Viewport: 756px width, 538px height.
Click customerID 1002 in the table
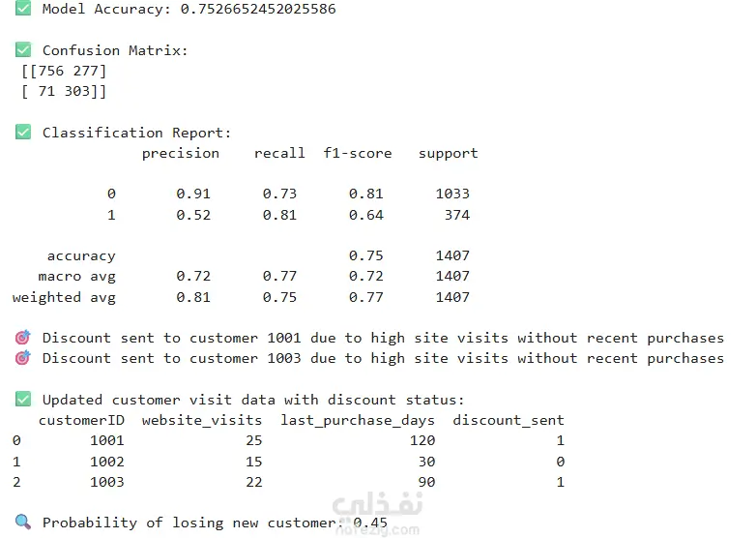tap(106, 462)
